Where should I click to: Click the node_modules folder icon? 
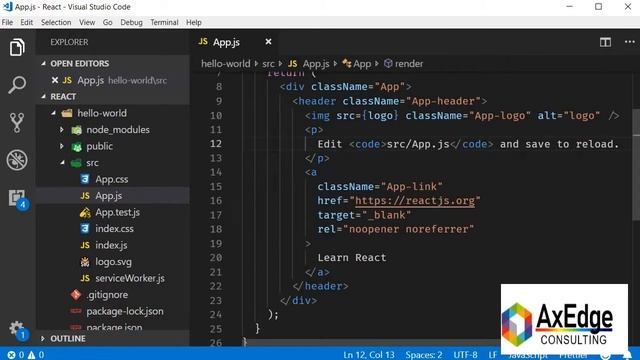point(76,130)
